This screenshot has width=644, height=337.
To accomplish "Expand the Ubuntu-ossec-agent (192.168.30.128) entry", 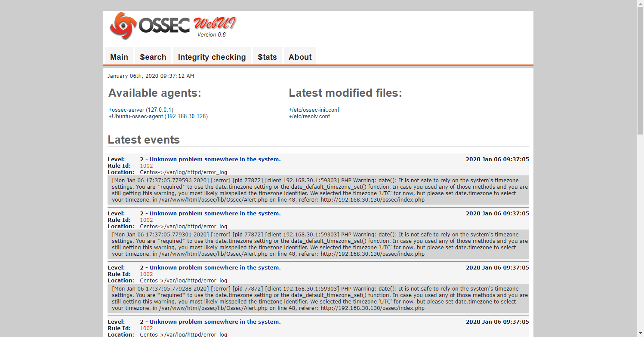I will [x=158, y=116].
